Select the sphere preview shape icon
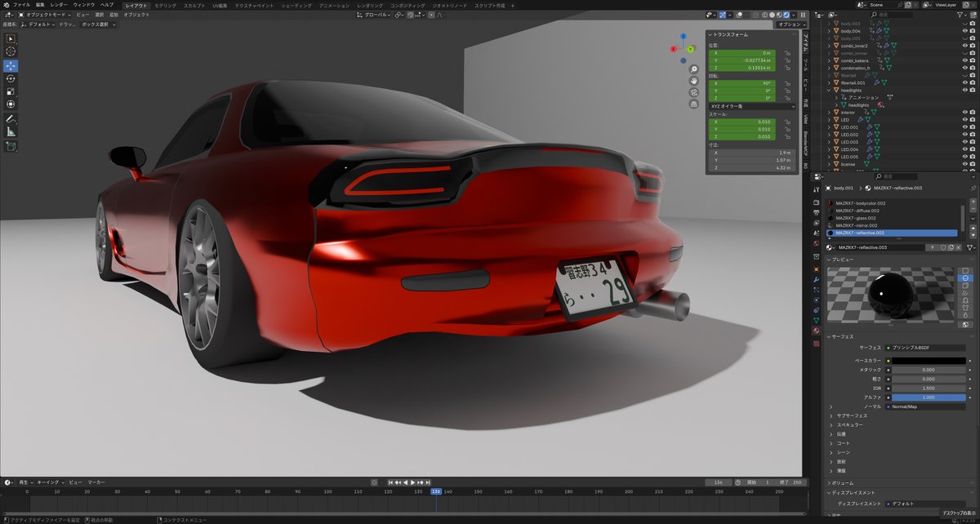The width and height of the screenshot is (980, 524). pos(964,278)
